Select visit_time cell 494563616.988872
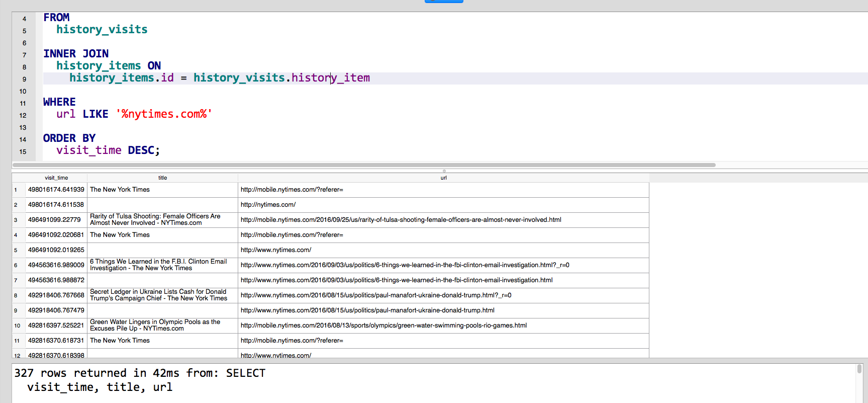Viewport: 868px width, 403px height. point(56,280)
